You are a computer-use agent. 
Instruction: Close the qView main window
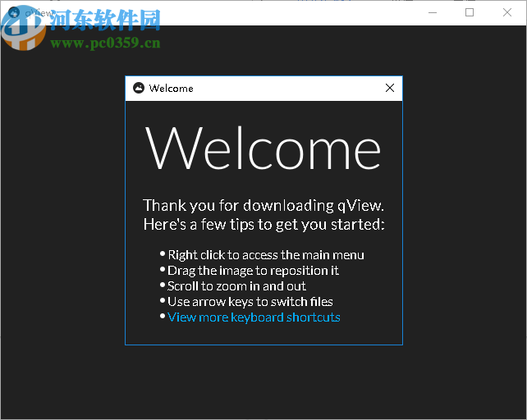coord(507,13)
